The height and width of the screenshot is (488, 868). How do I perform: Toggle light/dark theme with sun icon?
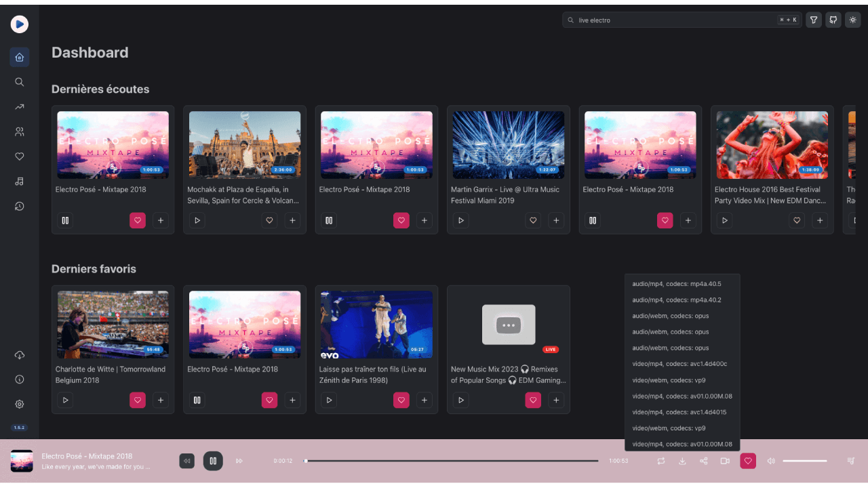click(x=853, y=20)
